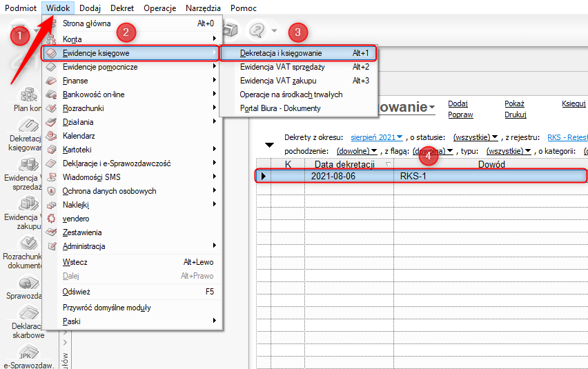Select Portal Biura - Dokumenty
This screenshot has height=369, width=588.
click(299, 108)
